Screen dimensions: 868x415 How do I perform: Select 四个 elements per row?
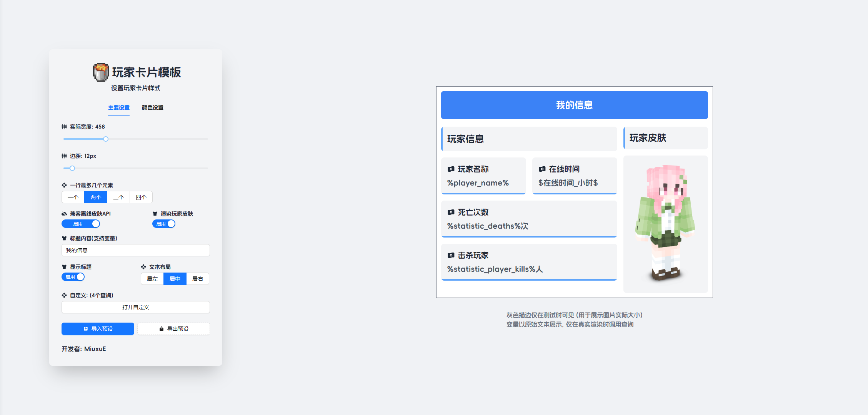pos(141,197)
